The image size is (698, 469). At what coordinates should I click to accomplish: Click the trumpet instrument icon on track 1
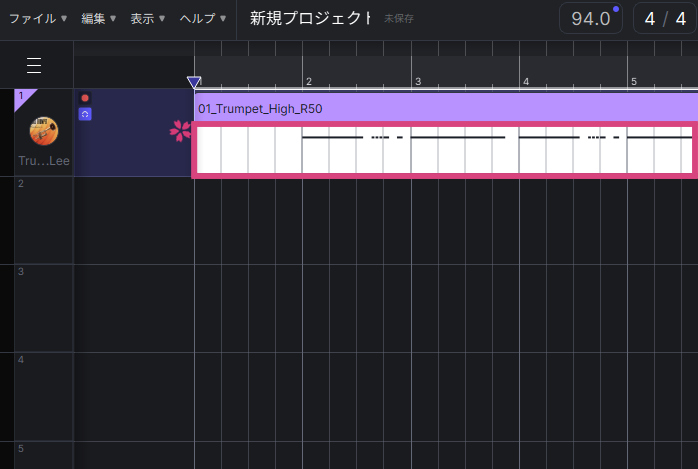click(x=43, y=130)
